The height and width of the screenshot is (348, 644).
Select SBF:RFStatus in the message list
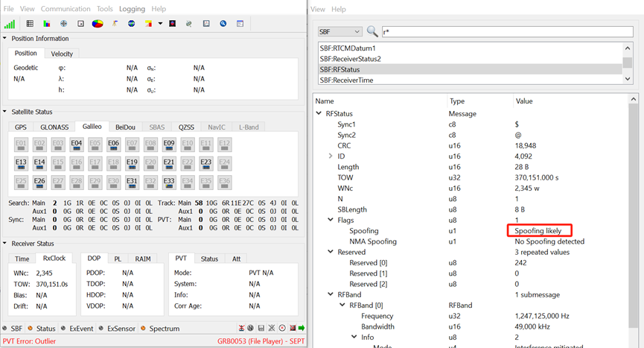(x=471, y=69)
